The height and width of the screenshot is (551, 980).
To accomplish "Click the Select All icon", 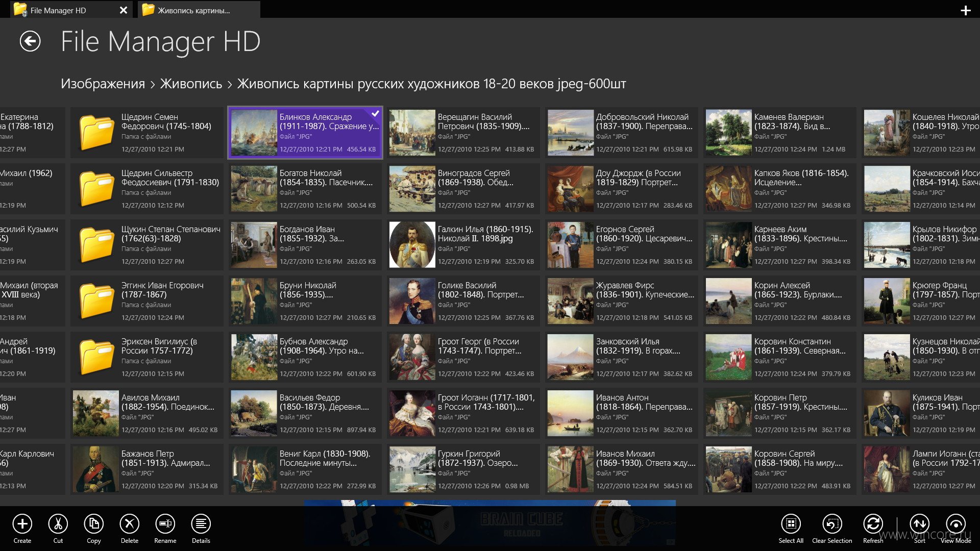I will pos(791,524).
